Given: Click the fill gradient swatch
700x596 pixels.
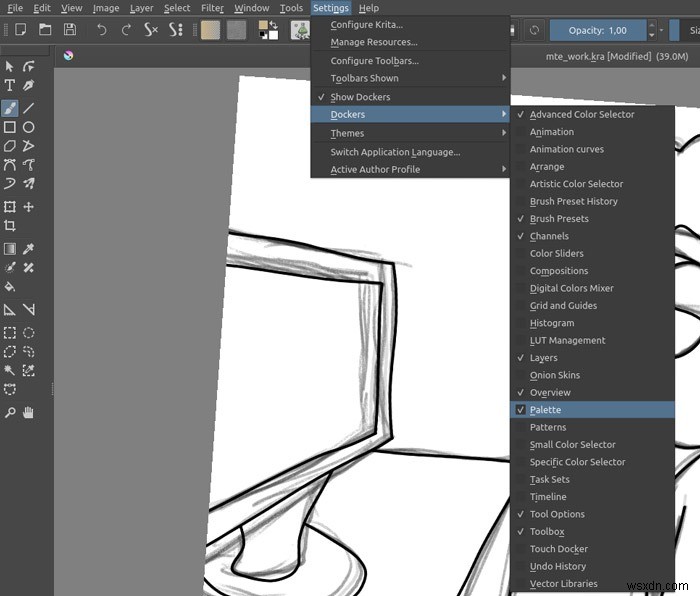Looking at the screenshot, I should click(210, 30).
